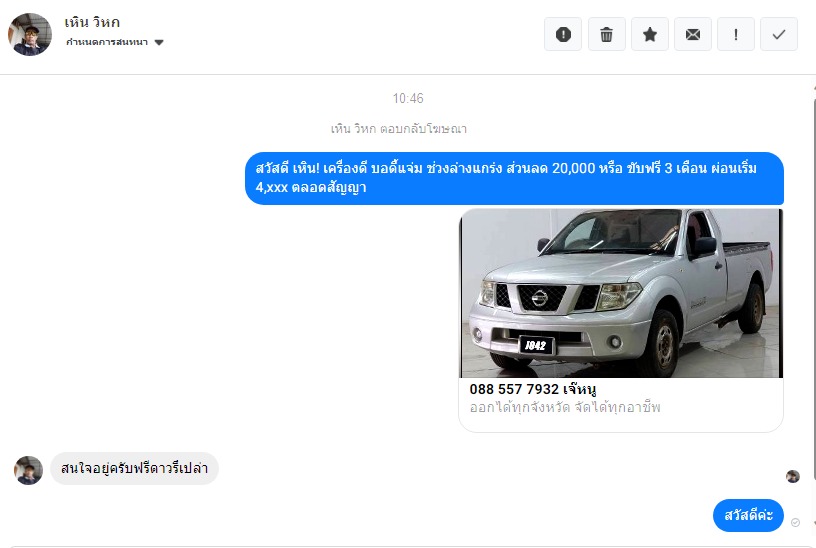Mark conversation as spam with exclamation-circle icon

point(563,35)
